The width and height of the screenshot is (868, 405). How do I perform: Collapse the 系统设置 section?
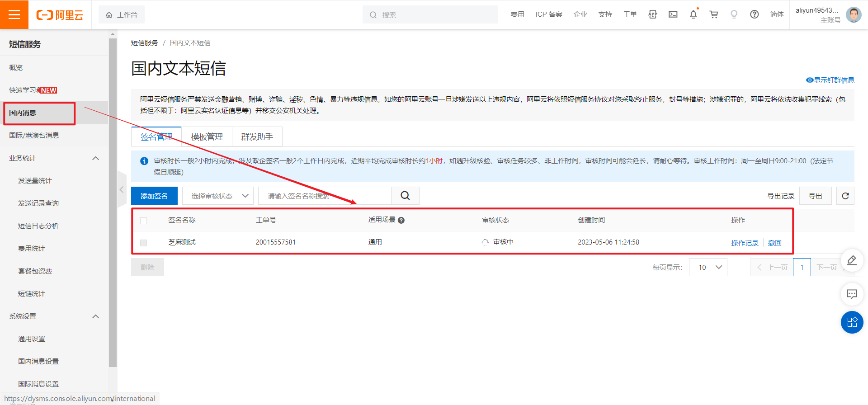coord(96,316)
